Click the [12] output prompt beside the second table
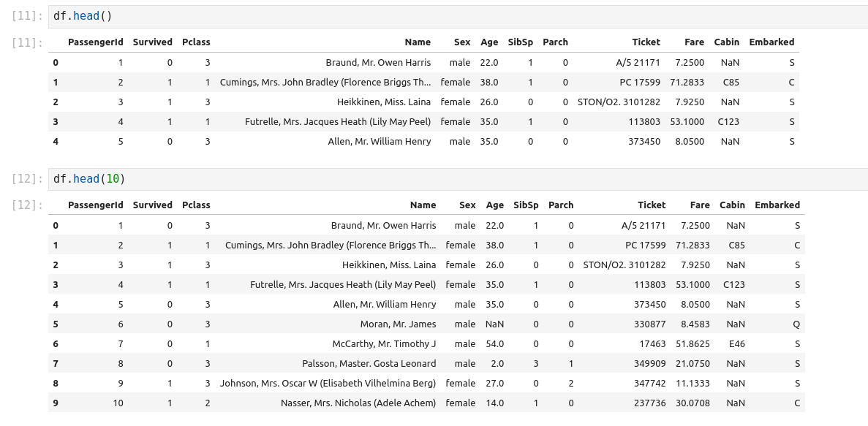Viewport: 868px width, 426px height. [x=29, y=205]
